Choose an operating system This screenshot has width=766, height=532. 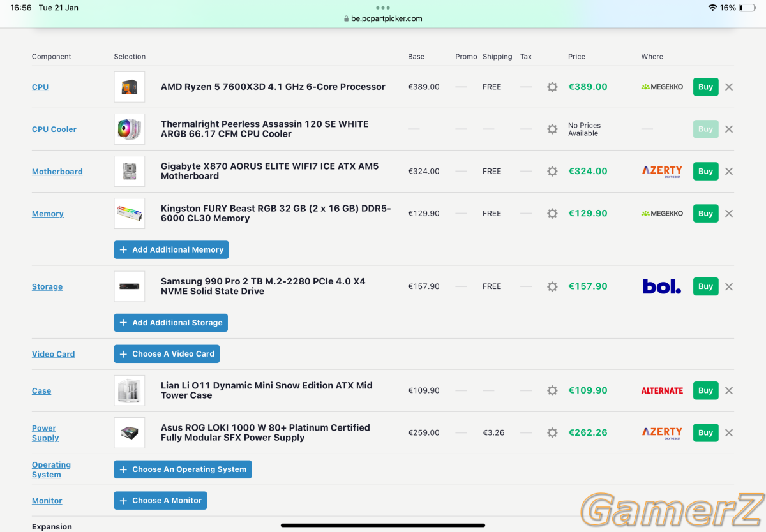(183, 469)
